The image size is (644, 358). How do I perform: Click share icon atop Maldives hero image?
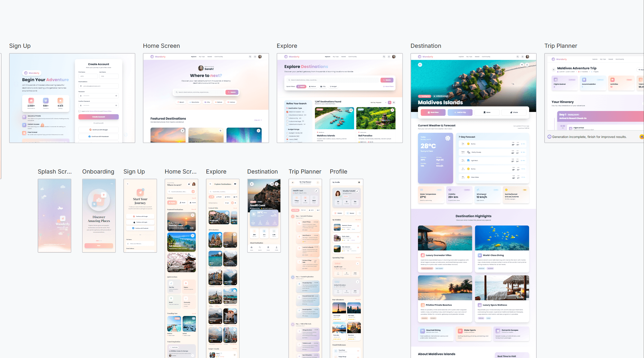pyautogui.click(x=522, y=64)
